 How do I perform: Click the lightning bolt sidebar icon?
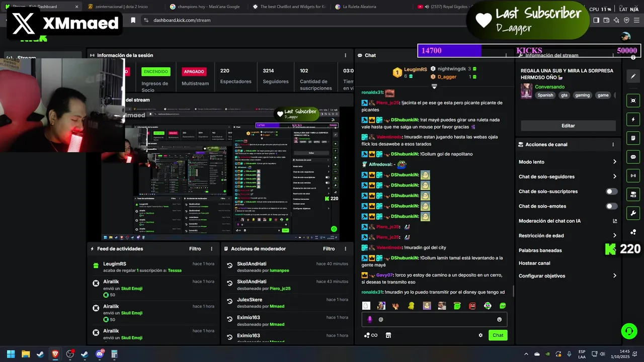pyautogui.click(x=633, y=120)
